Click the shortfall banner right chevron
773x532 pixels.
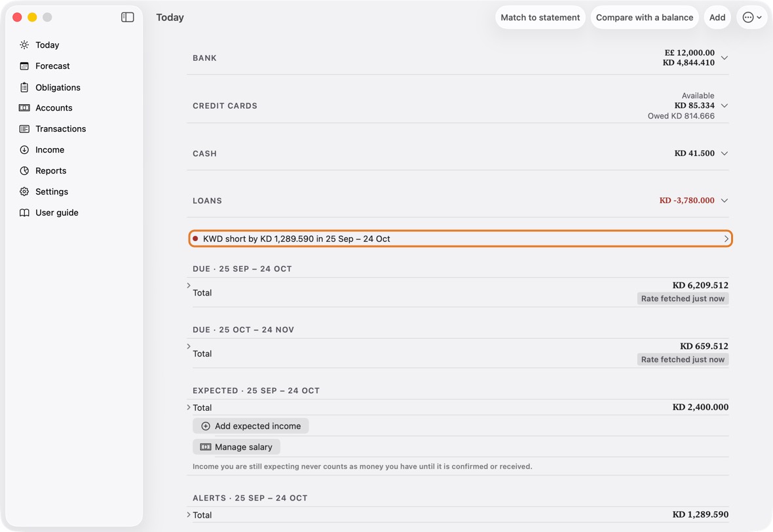coord(726,238)
